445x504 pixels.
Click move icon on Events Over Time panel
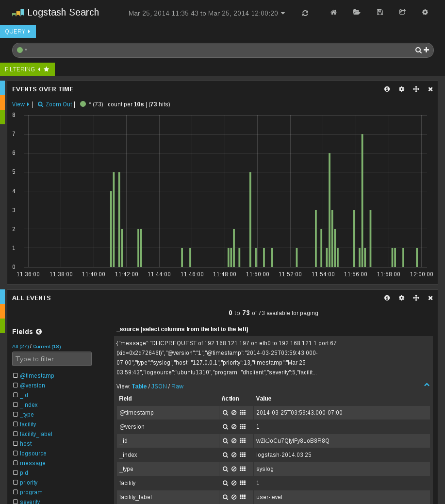416,89
